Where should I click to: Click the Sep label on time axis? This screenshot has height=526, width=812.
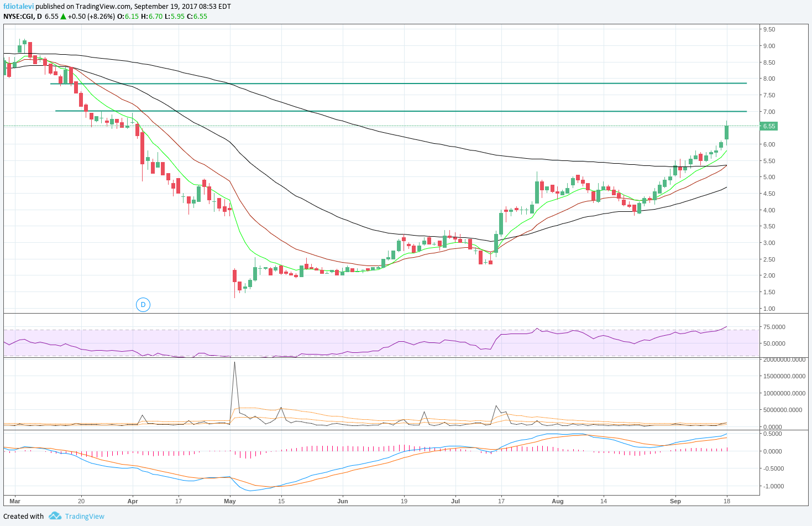point(675,501)
